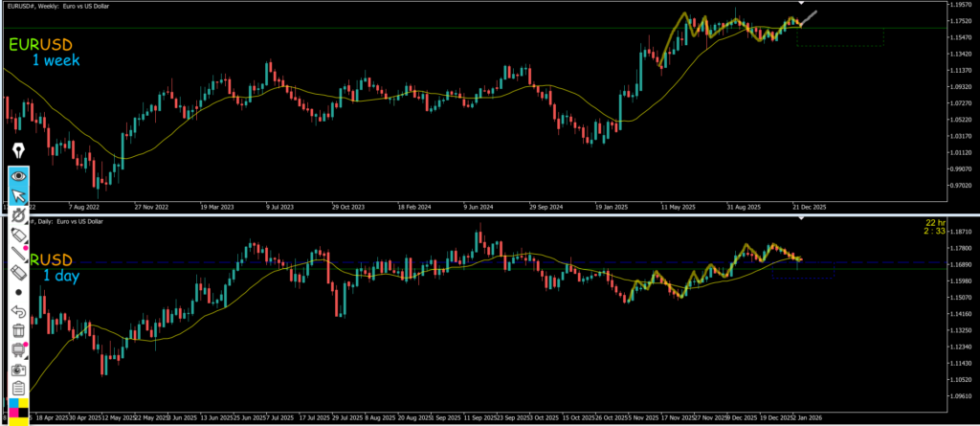Click the white shift marker on weekly chart
This screenshot has height=426, width=980.
(801, 5)
